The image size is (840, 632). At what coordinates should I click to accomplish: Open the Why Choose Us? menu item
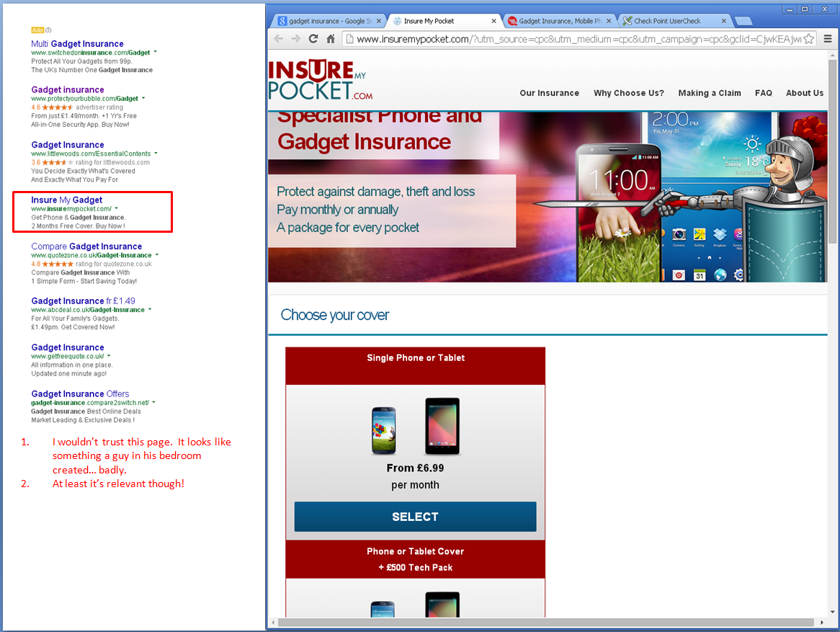pos(628,93)
